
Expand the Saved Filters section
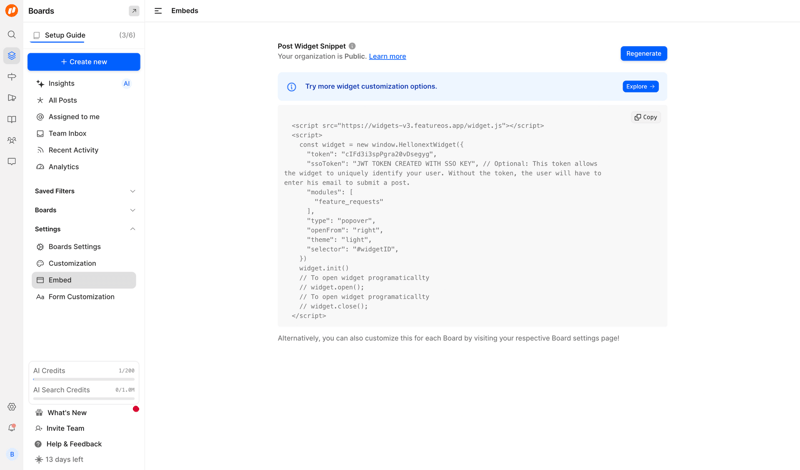(84, 191)
